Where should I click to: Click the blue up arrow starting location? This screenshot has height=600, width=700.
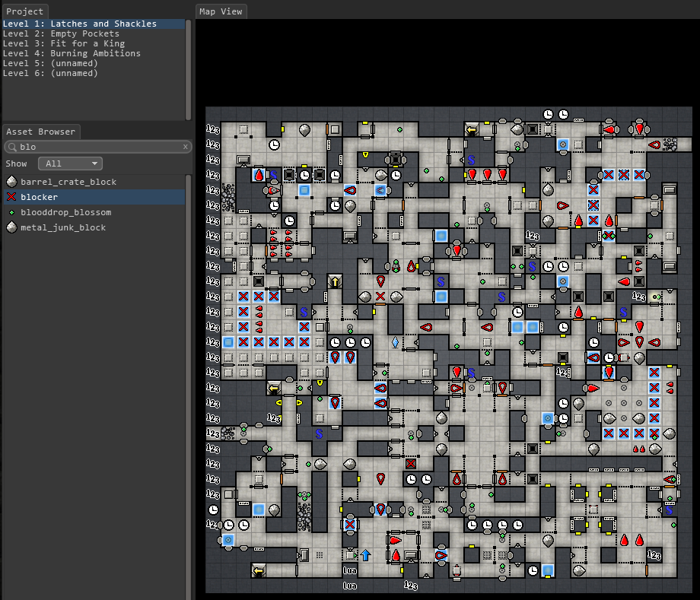coord(365,555)
